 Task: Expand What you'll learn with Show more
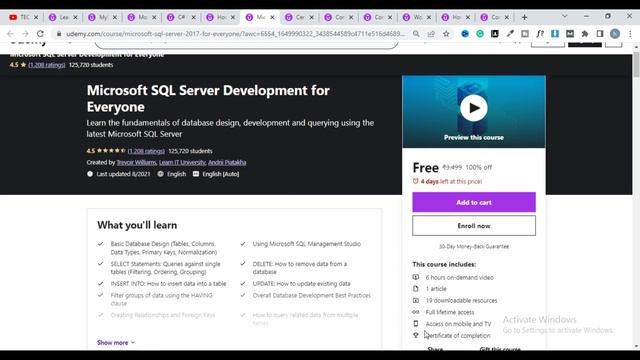(x=116, y=342)
